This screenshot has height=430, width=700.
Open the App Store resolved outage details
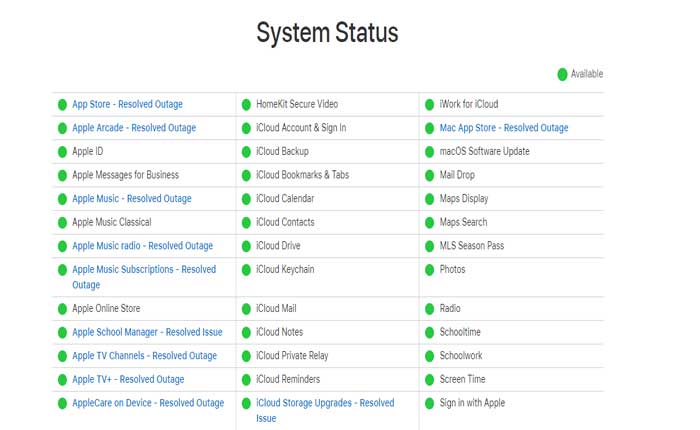tap(127, 104)
